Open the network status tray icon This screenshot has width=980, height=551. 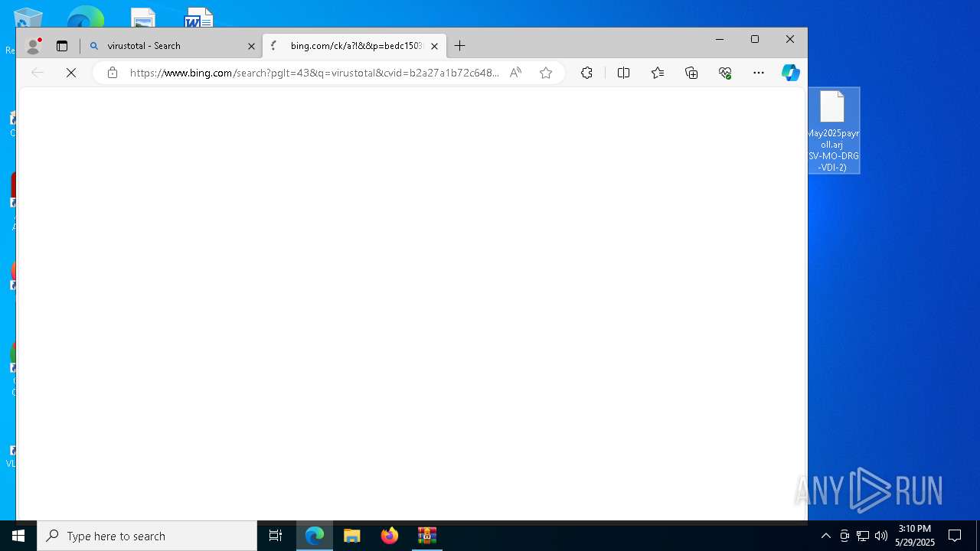coord(863,536)
